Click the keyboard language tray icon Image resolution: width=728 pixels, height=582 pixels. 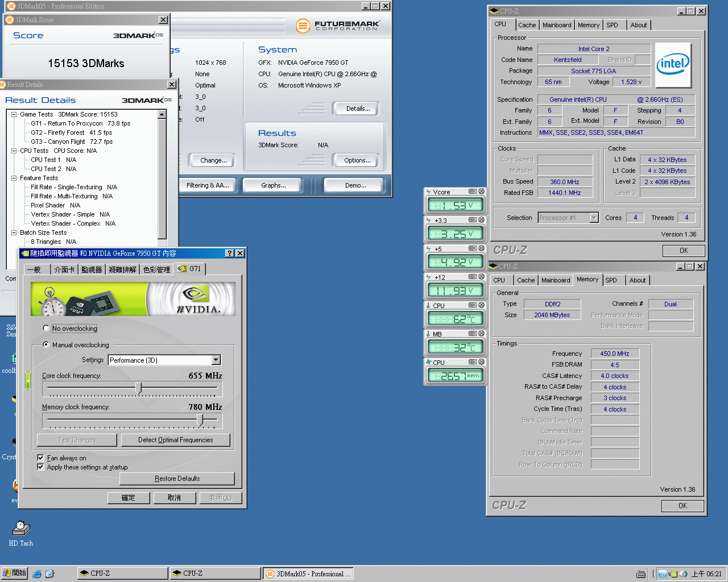641,574
